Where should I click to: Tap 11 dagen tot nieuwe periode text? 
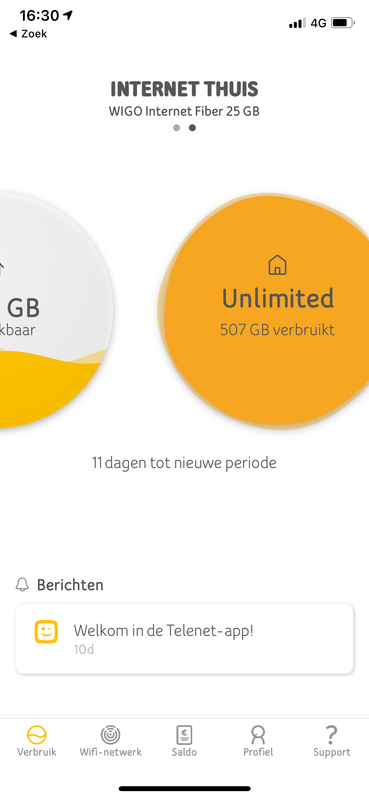pos(184,463)
